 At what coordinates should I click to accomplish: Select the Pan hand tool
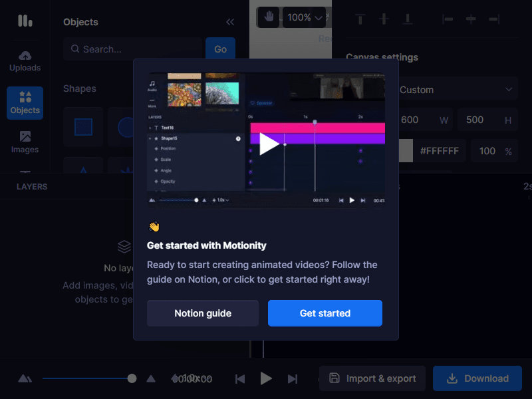pos(267,17)
